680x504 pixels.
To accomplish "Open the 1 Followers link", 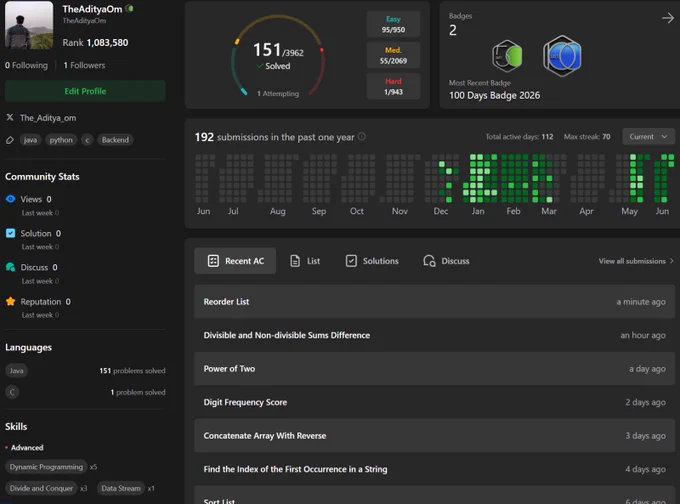I will 84,65.
